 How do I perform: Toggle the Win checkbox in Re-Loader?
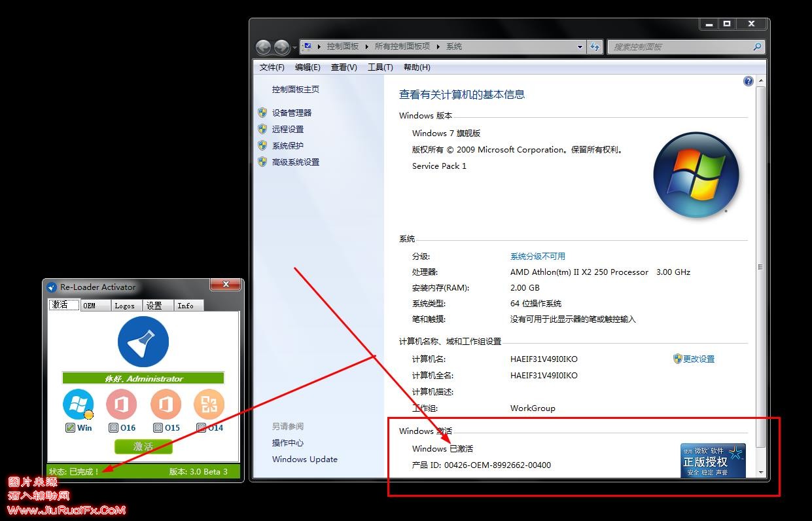[x=70, y=428]
